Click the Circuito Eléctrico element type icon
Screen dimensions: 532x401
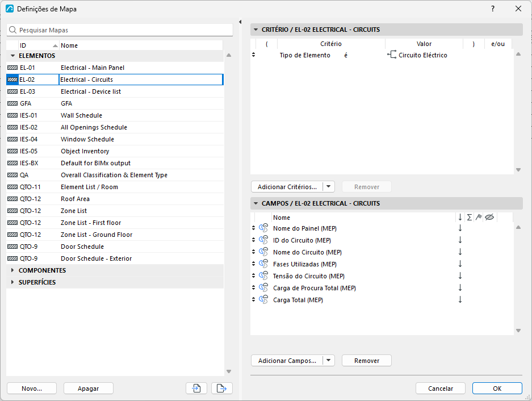click(x=392, y=55)
